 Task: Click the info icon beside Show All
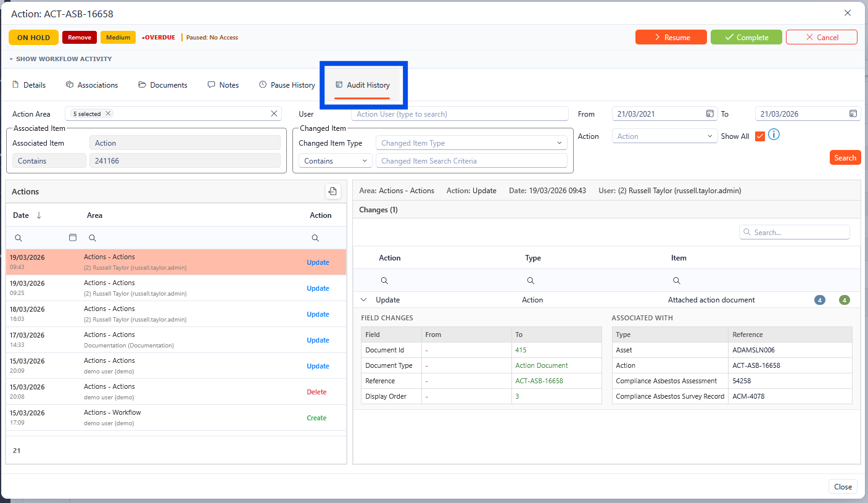pyautogui.click(x=774, y=135)
